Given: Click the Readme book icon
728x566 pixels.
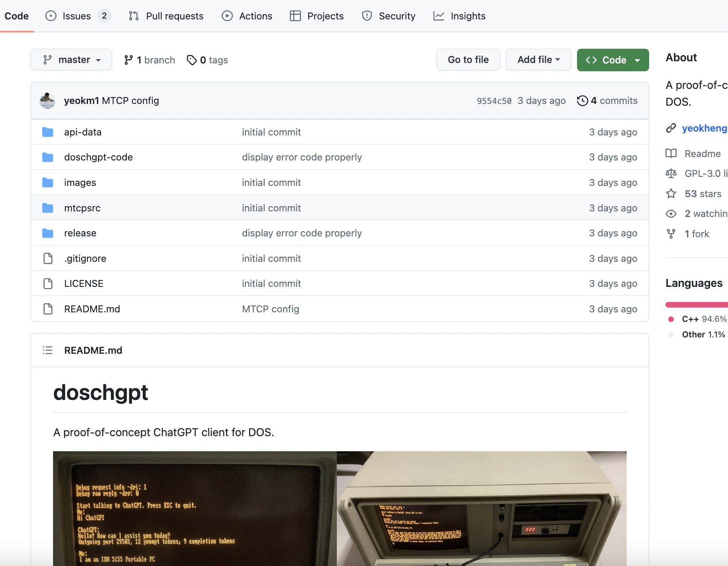Looking at the screenshot, I should pos(671,154).
